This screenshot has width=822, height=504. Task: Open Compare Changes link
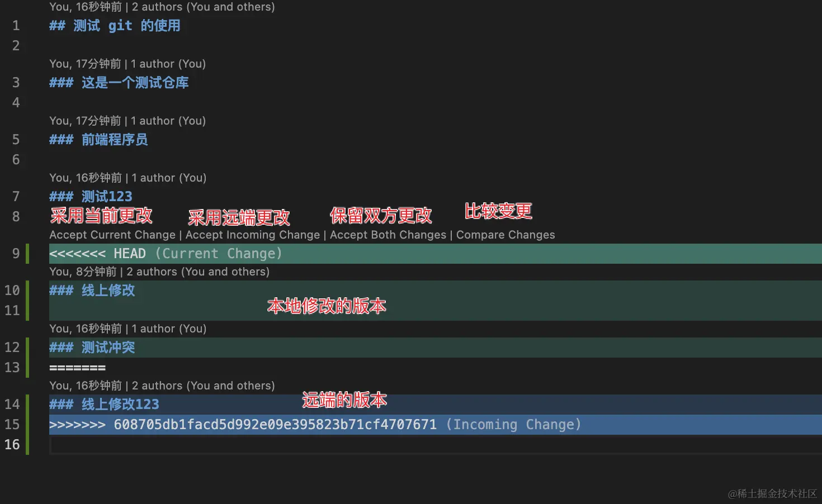[506, 235]
